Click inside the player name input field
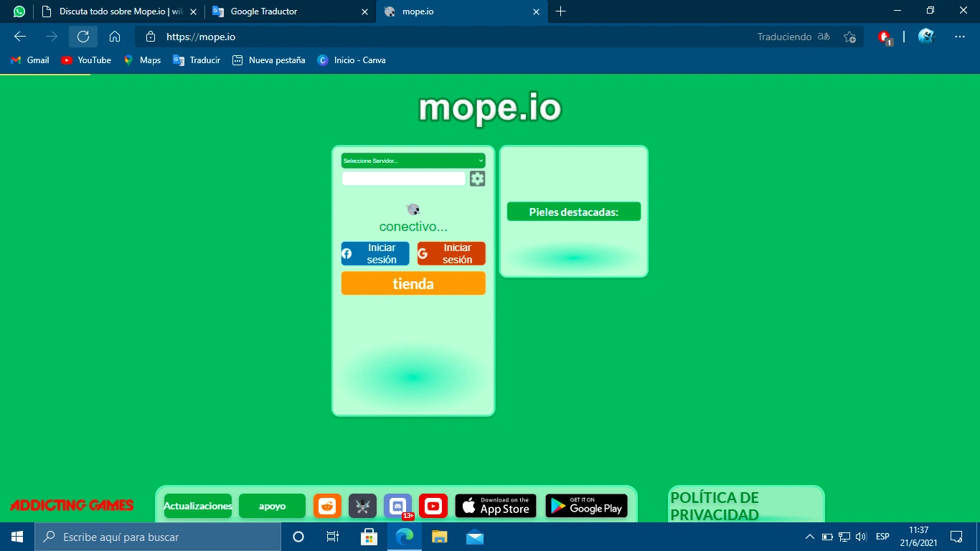This screenshot has width=980, height=551. tap(403, 178)
